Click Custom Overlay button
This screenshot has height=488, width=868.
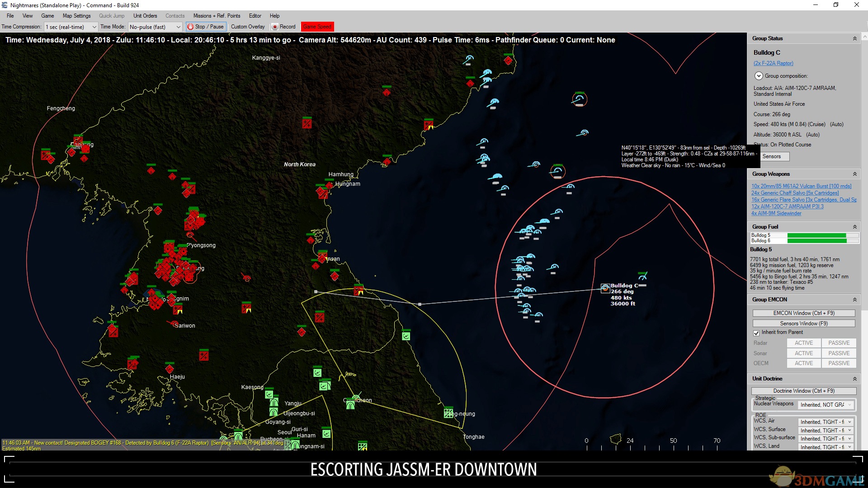(248, 27)
